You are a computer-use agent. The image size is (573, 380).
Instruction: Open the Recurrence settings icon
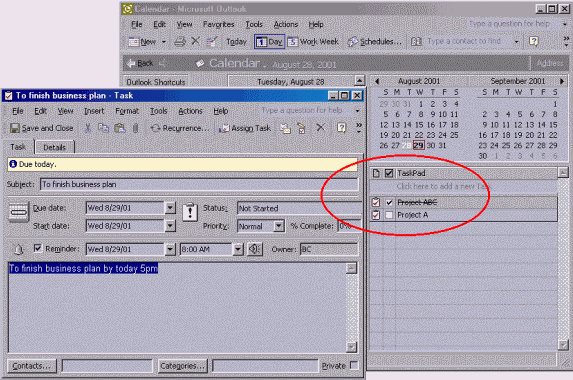point(155,128)
